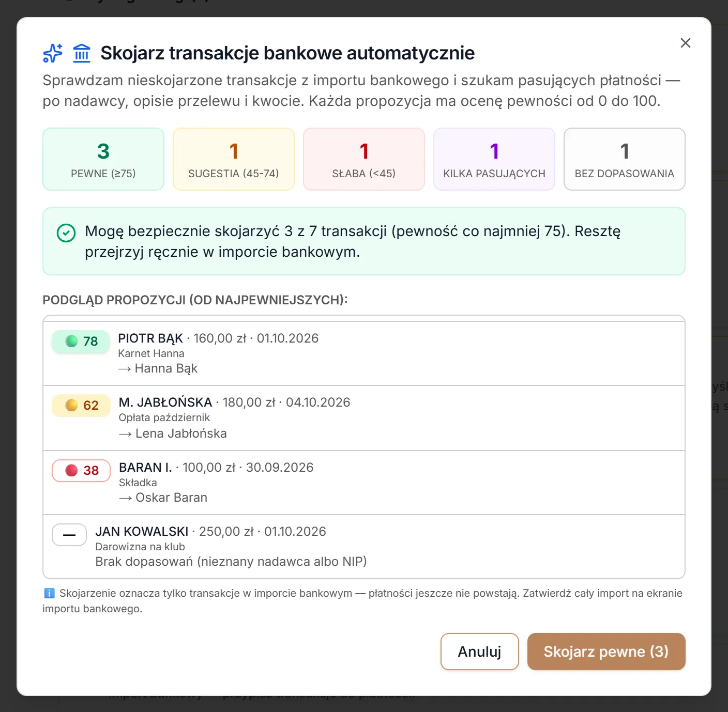Click the Anuluj button
The image size is (728, 712).
click(x=479, y=652)
